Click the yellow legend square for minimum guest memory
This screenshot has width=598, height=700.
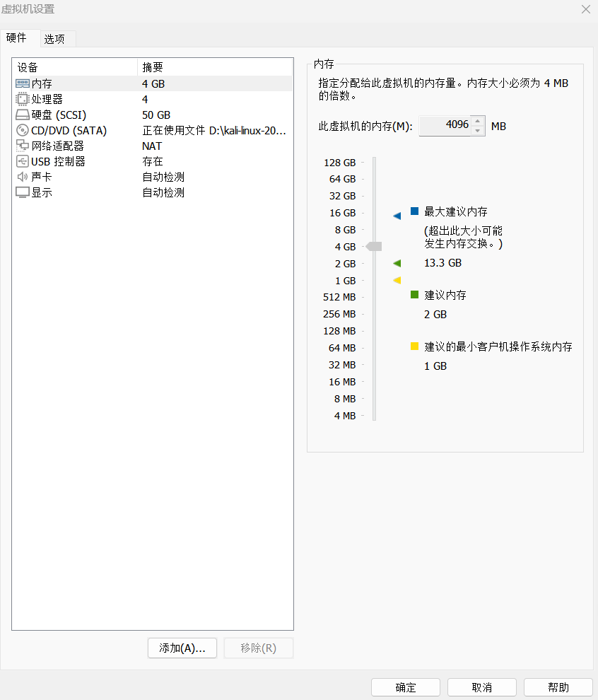(415, 346)
